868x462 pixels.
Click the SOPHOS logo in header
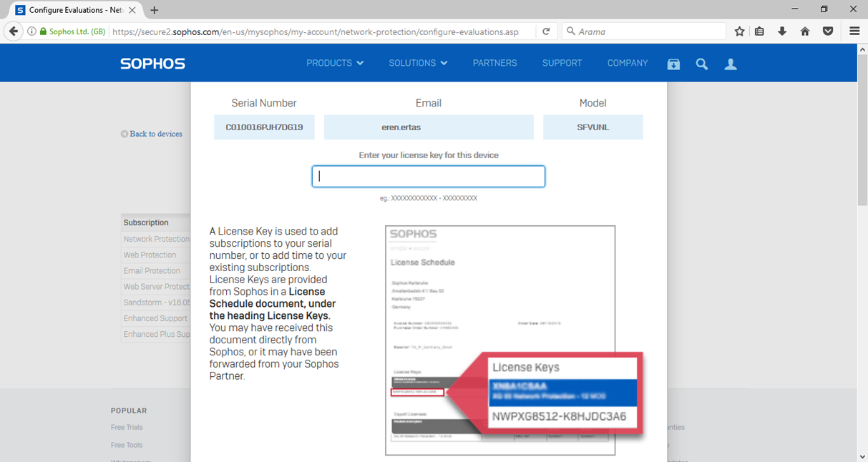pyautogui.click(x=152, y=64)
